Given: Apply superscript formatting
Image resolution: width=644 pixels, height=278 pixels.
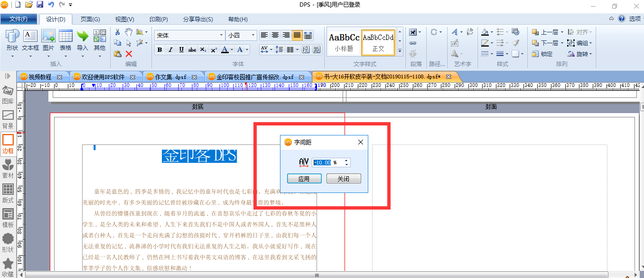Looking at the screenshot, I should point(214,49).
